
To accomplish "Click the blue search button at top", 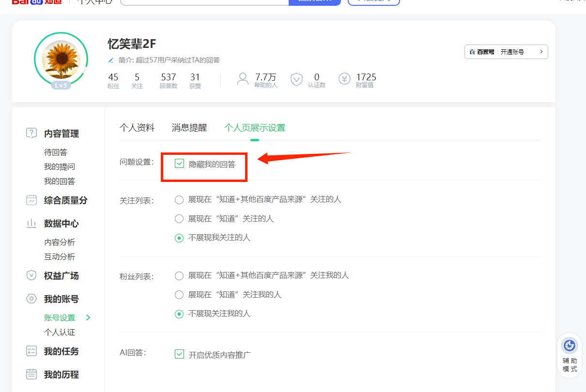I will [x=315, y=1].
